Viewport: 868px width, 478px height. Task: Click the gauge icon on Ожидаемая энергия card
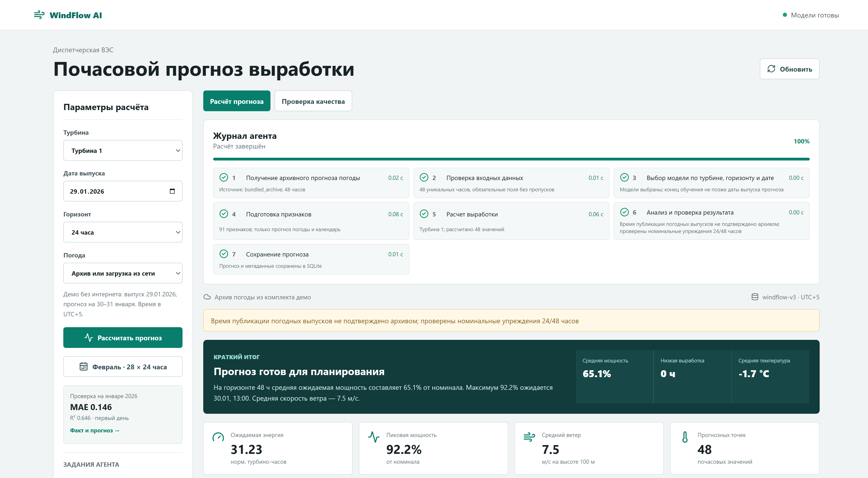(218, 437)
